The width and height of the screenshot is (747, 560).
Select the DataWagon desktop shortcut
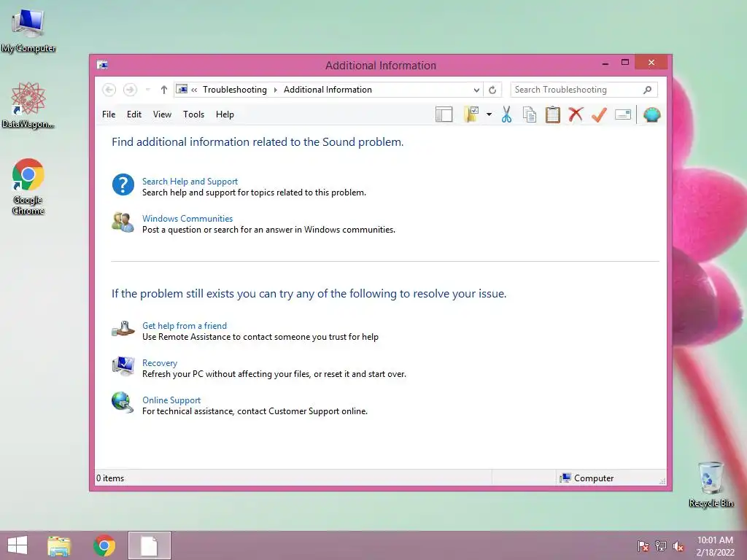(x=28, y=105)
